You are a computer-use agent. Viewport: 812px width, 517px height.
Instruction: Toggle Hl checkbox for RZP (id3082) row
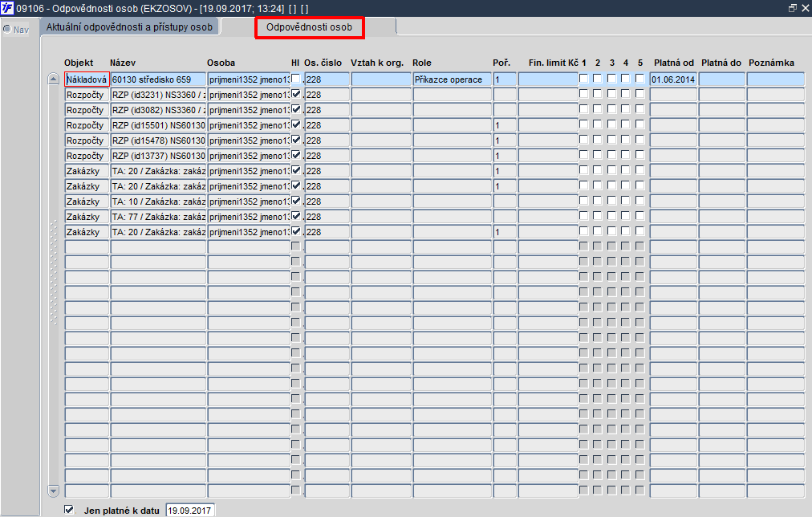(296, 109)
